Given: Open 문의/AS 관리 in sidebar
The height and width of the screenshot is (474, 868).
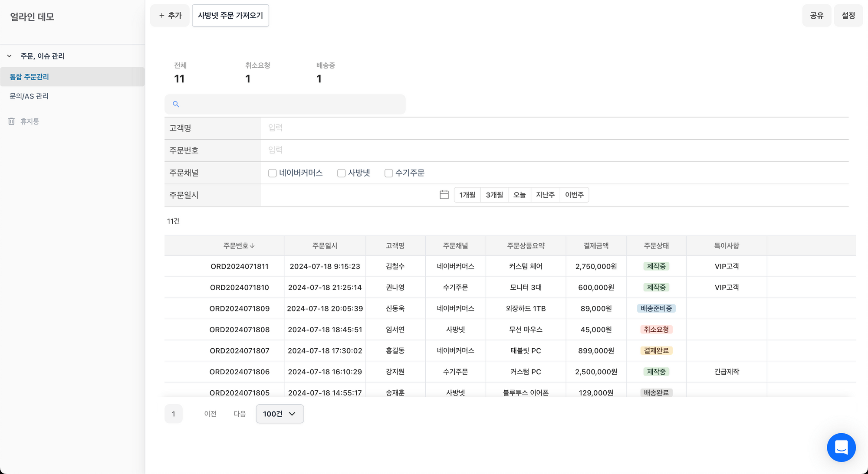Looking at the screenshot, I should (x=72, y=96).
